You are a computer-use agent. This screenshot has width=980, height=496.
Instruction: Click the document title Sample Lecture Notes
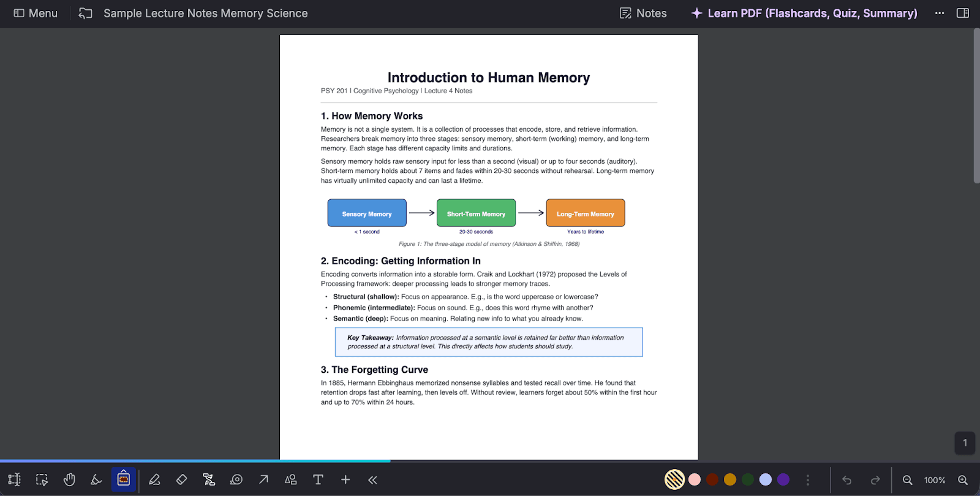coord(205,13)
